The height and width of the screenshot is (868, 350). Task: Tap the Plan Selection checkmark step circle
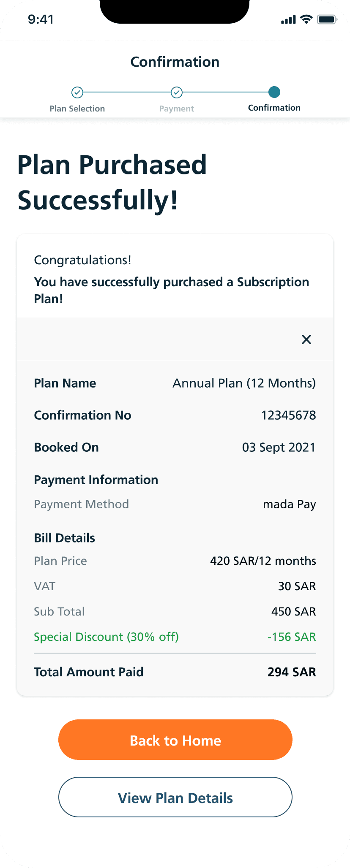click(77, 92)
